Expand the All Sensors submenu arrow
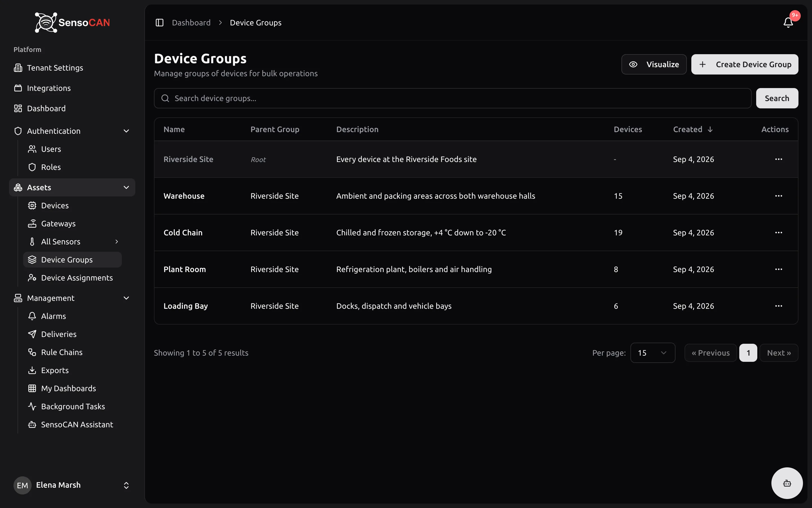This screenshot has height=508, width=812. pos(116,242)
